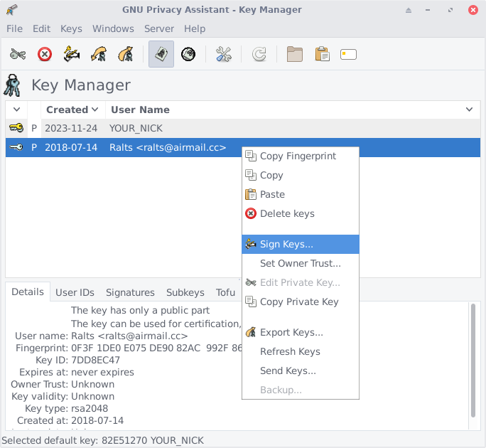This screenshot has width=486, height=448.
Task: Select the YOUR_NICK key row
Action: coord(136,128)
